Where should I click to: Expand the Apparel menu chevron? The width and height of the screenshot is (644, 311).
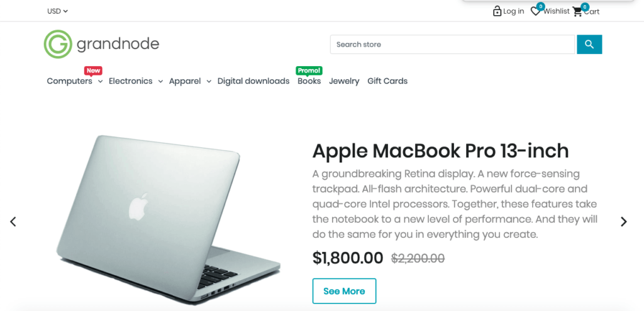coord(209,81)
